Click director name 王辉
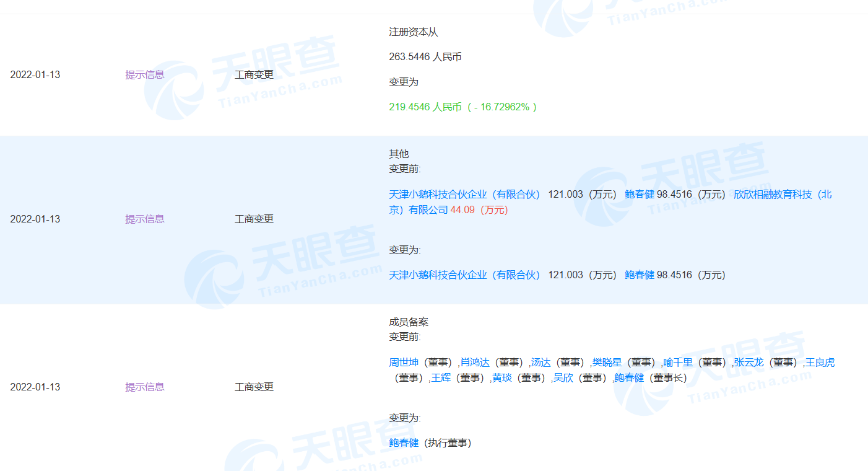The height and width of the screenshot is (471, 868). 441,378
